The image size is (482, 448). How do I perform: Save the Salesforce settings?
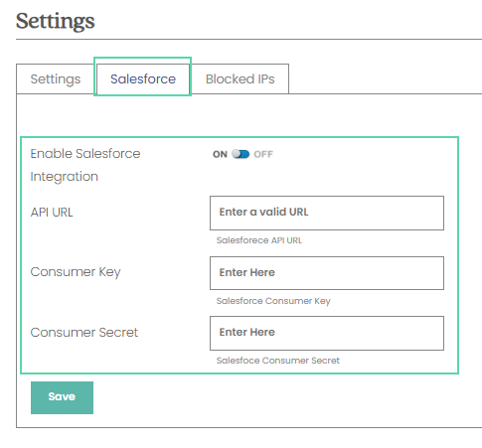(62, 397)
